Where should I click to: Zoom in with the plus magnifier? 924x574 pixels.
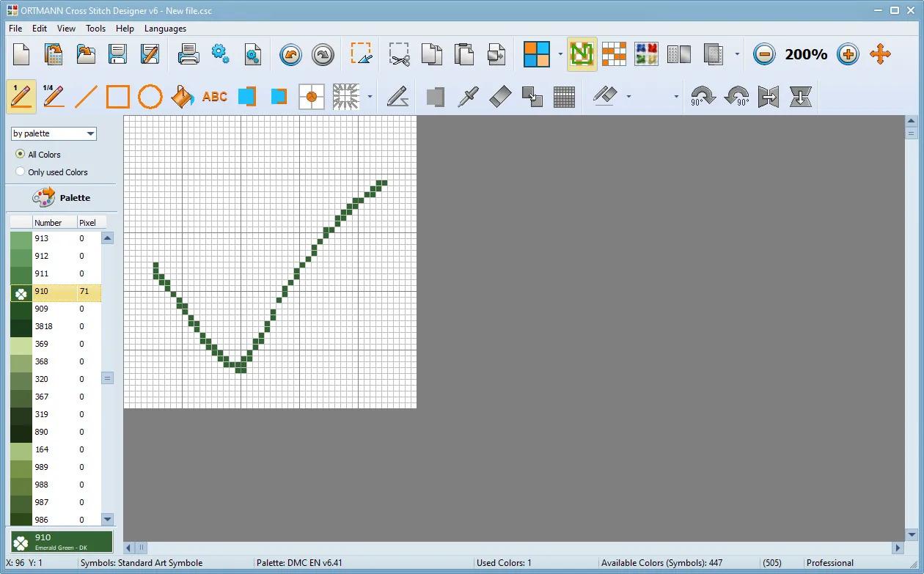(x=848, y=54)
